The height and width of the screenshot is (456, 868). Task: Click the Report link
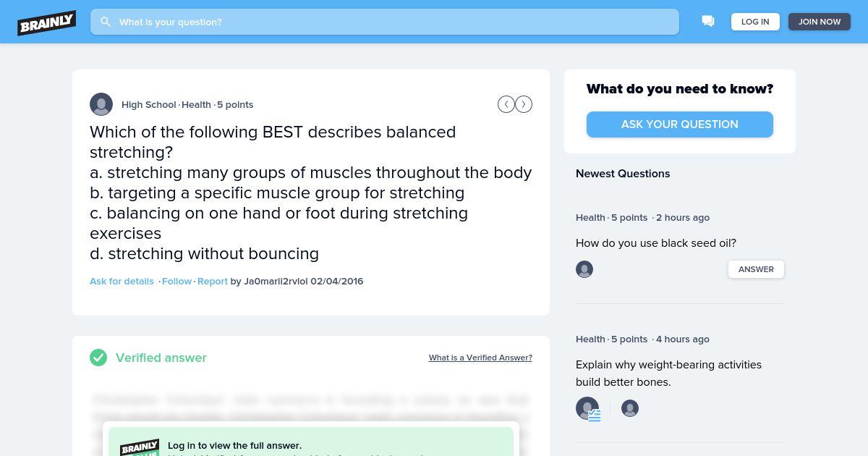213,281
